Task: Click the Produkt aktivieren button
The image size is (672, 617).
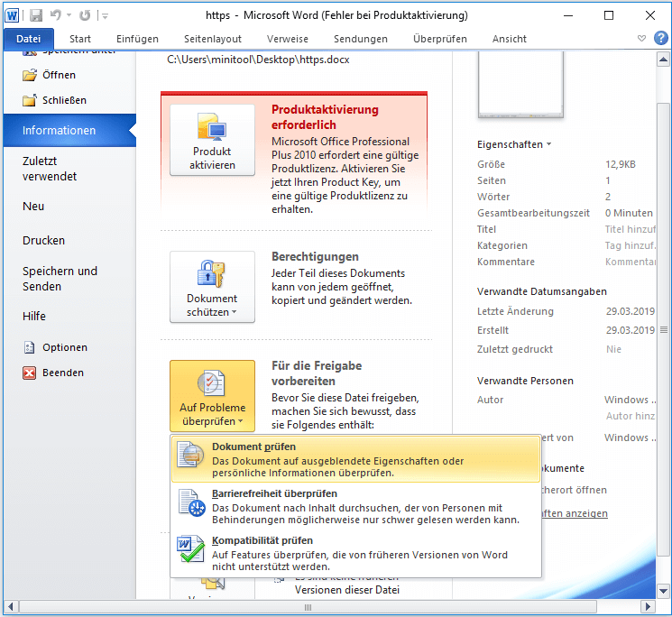Action: point(212,140)
